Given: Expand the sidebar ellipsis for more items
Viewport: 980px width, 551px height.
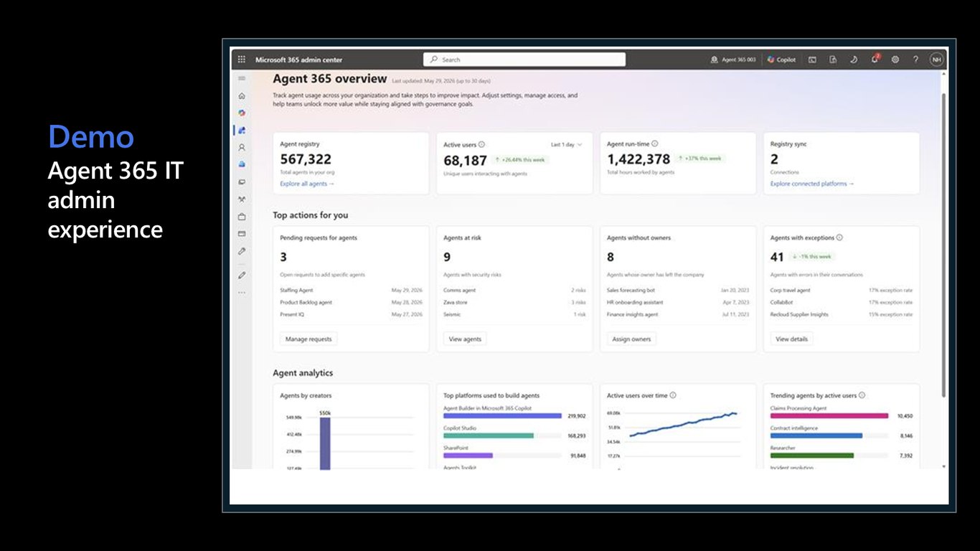Looking at the screenshot, I should coord(242,292).
